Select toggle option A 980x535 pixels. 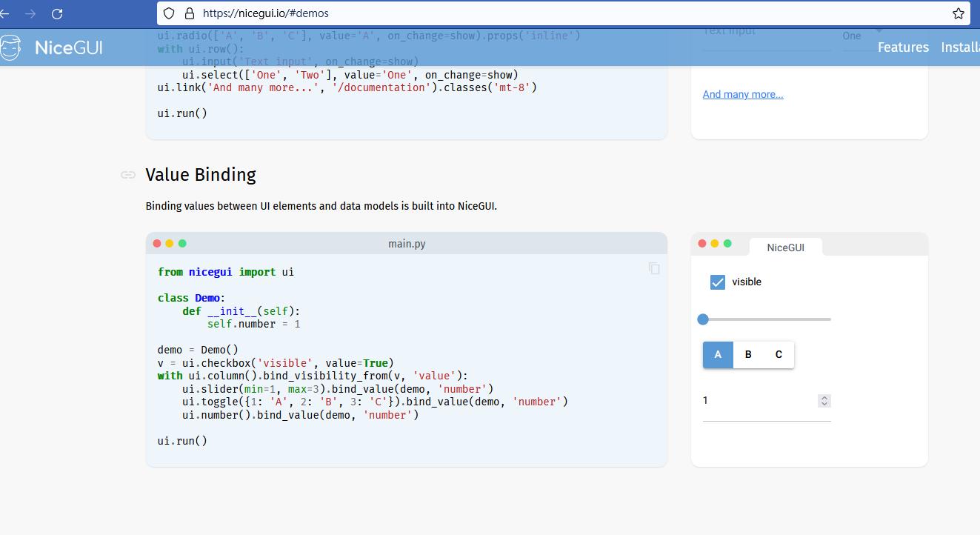coord(718,355)
